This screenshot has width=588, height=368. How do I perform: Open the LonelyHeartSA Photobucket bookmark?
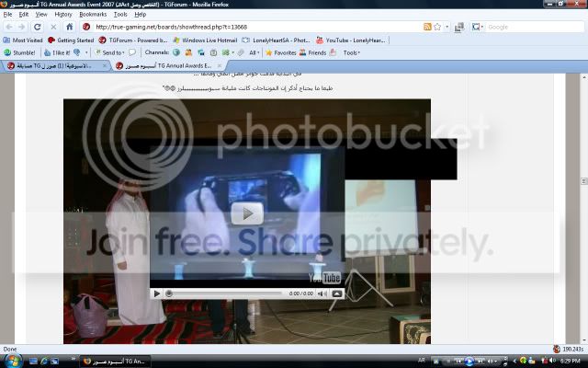tap(276, 40)
